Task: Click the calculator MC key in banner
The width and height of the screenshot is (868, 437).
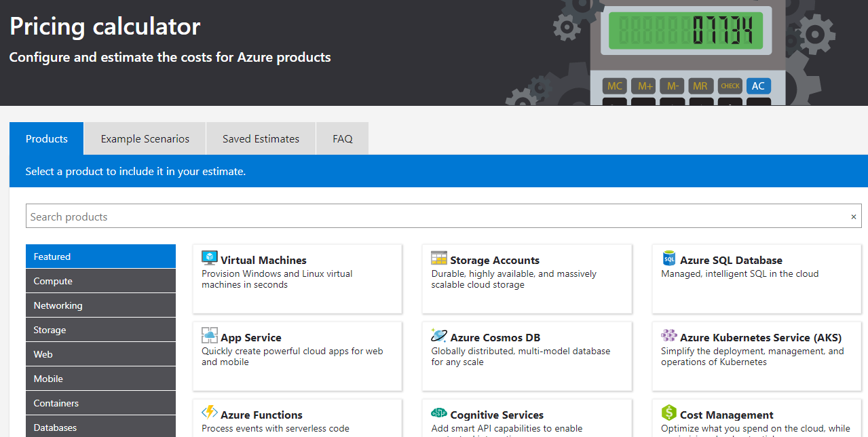Action: (615, 86)
